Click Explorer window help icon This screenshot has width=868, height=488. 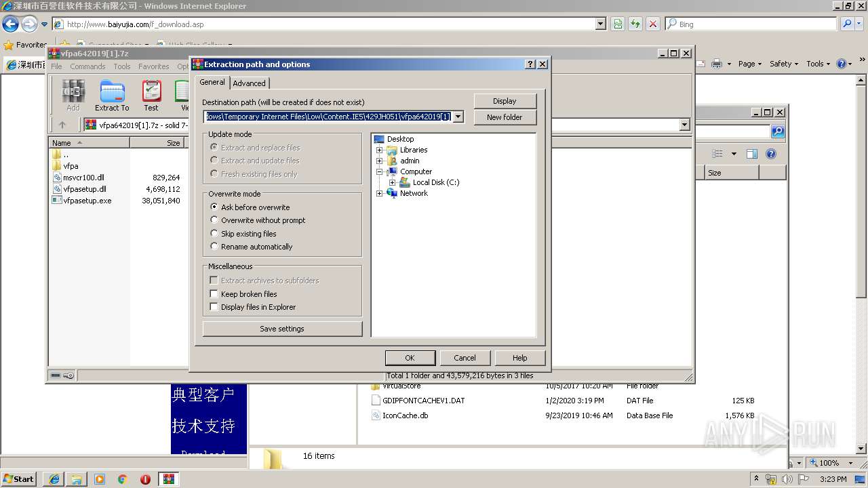[771, 154]
